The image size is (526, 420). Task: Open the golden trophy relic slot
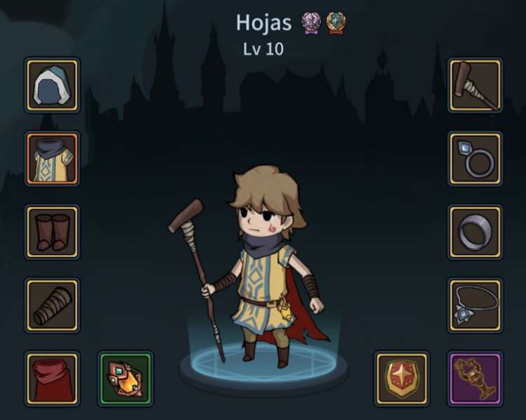(475, 379)
